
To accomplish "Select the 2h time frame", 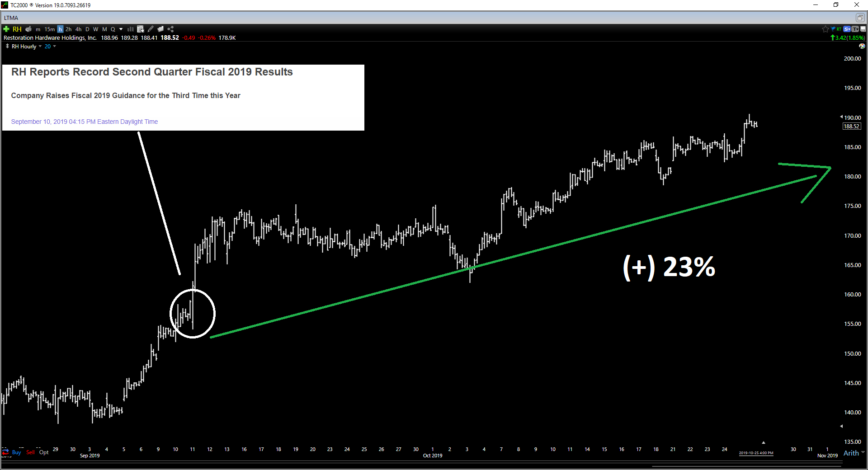I will pos(69,29).
